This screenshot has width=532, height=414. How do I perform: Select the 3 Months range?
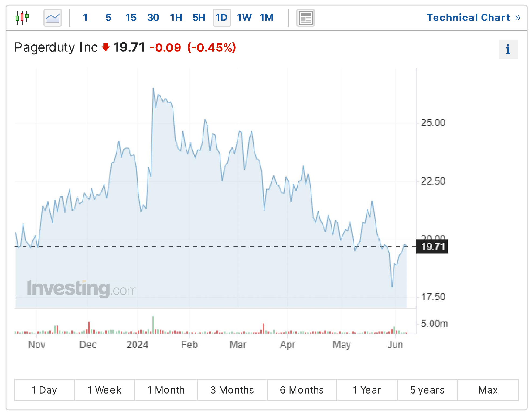pyautogui.click(x=232, y=390)
